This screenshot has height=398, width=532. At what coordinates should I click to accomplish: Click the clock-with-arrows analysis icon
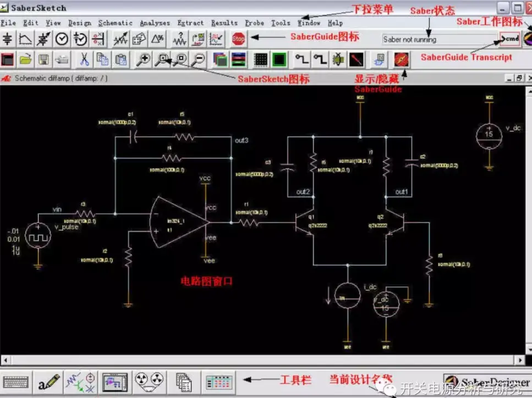tap(80, 40)
